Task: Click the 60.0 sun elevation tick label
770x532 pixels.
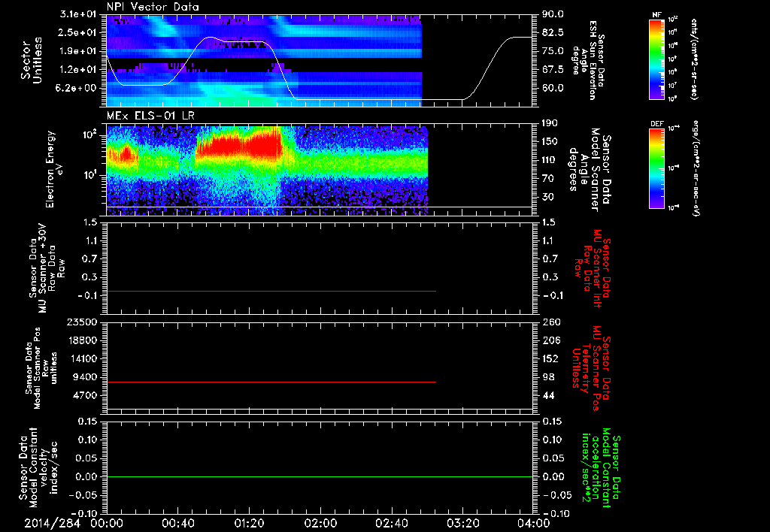Action: [x=553, y=89]
